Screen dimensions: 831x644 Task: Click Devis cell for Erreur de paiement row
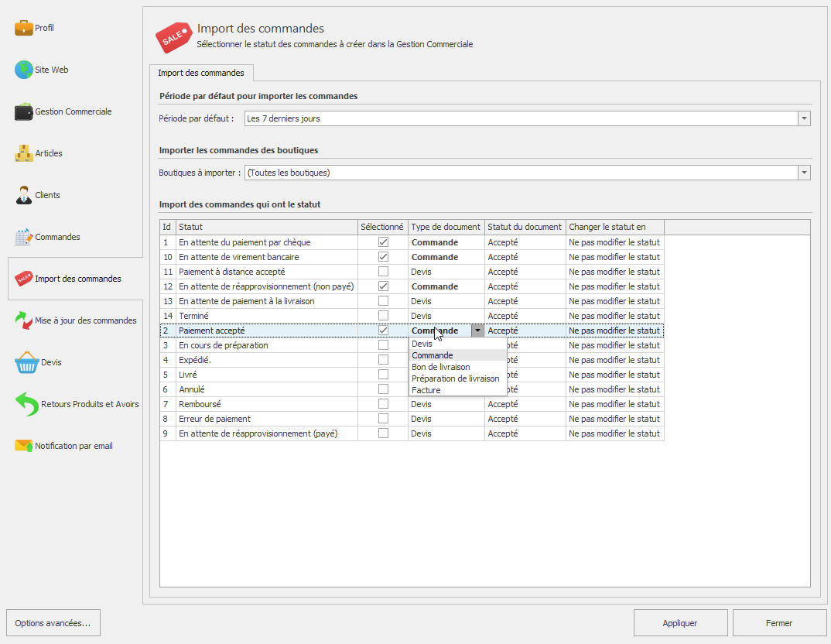click(446, 419)
